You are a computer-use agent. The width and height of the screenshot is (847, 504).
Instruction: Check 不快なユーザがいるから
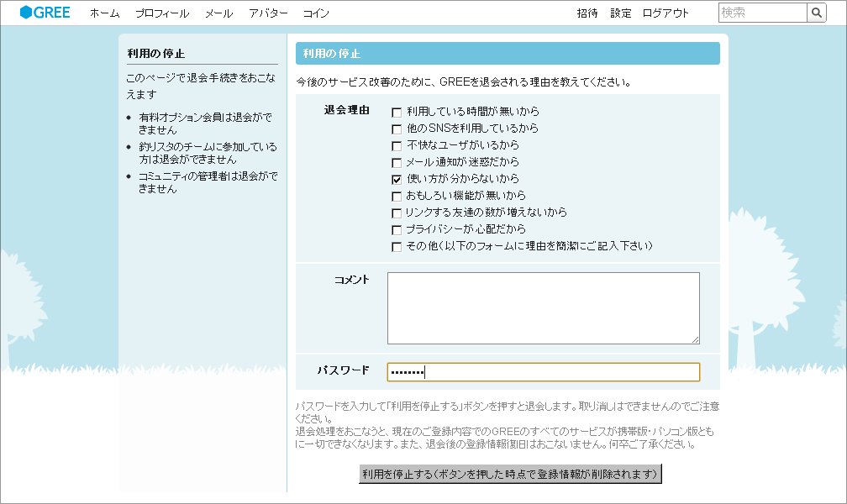[397, 146]
